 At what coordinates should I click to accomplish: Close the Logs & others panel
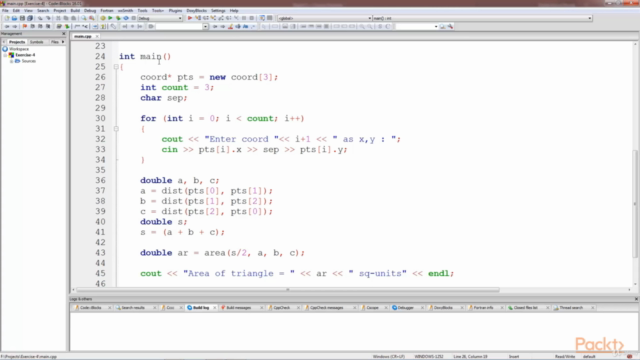pyautogui.click(x=636, y=299)
